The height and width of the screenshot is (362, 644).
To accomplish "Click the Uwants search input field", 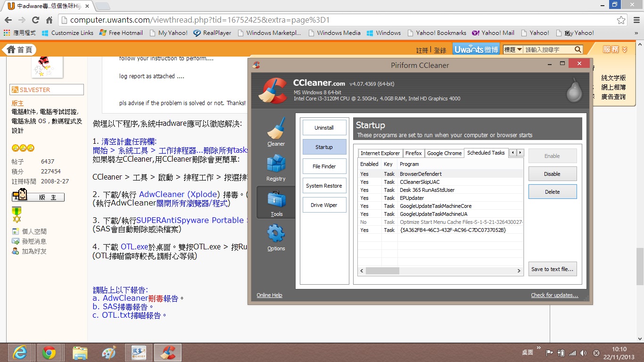I will click(548, 49).
